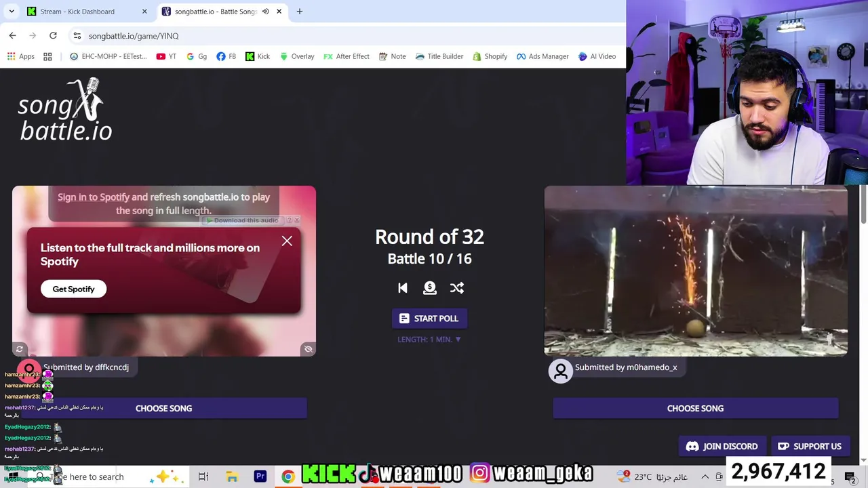Open the AI Video bookmark
This screenshot has height=488, width=868.
pos(597,56)
